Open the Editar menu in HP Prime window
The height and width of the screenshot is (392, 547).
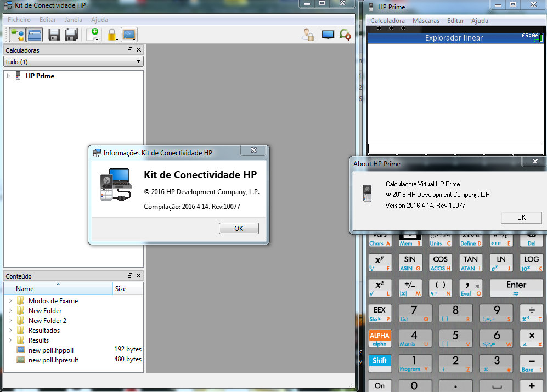[455, 21]
